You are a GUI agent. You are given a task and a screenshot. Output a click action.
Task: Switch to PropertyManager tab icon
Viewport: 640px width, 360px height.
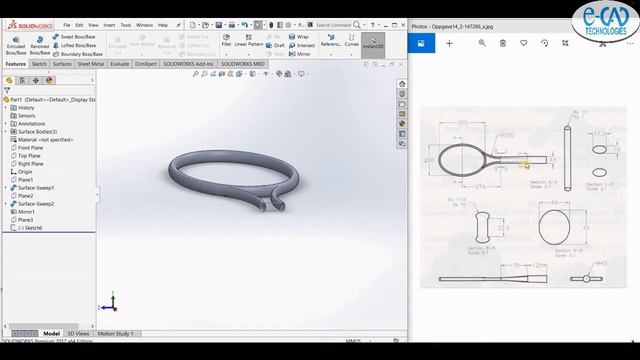pos(22,80)
